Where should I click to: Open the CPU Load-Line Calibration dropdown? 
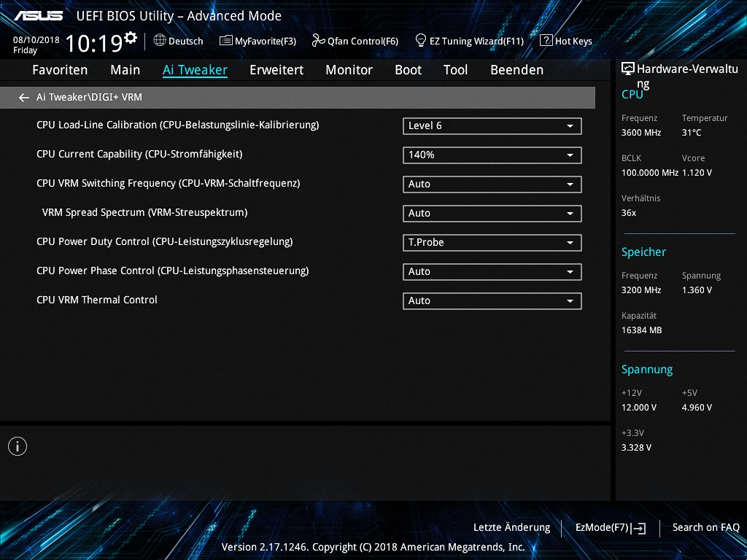tap(492, 126)
